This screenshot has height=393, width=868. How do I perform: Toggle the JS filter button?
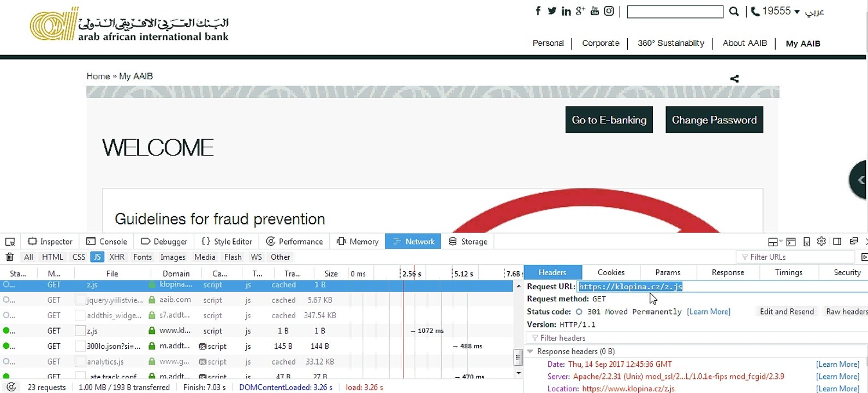point(97,257)
